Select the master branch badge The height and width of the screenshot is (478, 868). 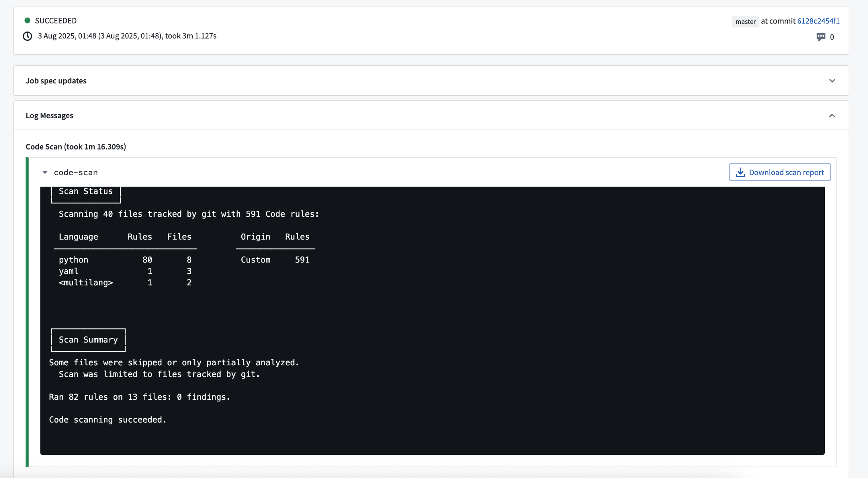(x=745, y=21)
